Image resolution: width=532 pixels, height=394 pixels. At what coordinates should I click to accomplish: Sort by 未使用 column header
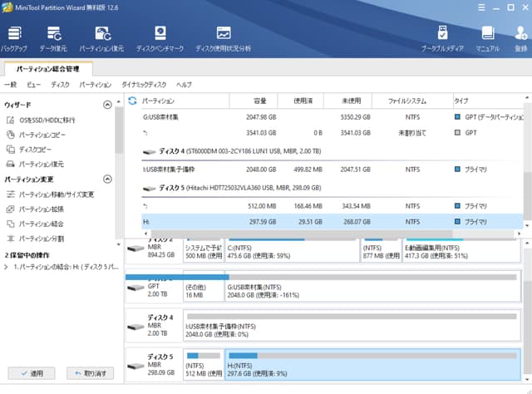[x=347, y=101]
